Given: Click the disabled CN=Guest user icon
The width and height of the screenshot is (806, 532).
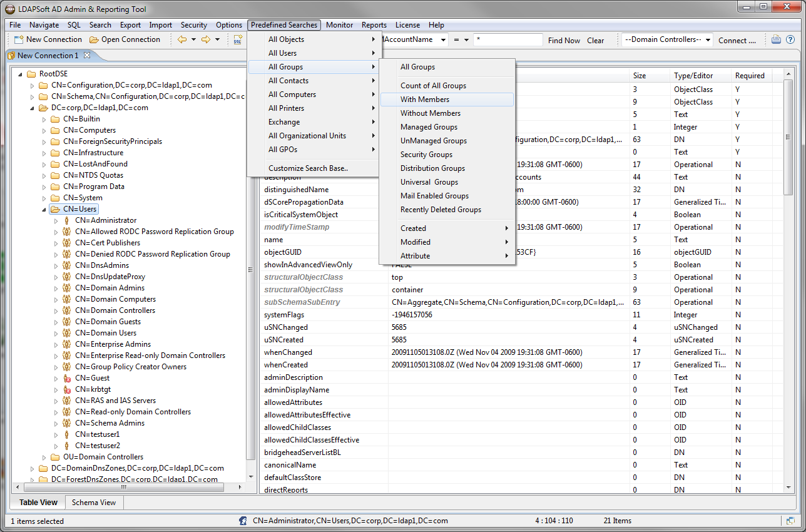Looking at the screenshot, I should [66, 378].
